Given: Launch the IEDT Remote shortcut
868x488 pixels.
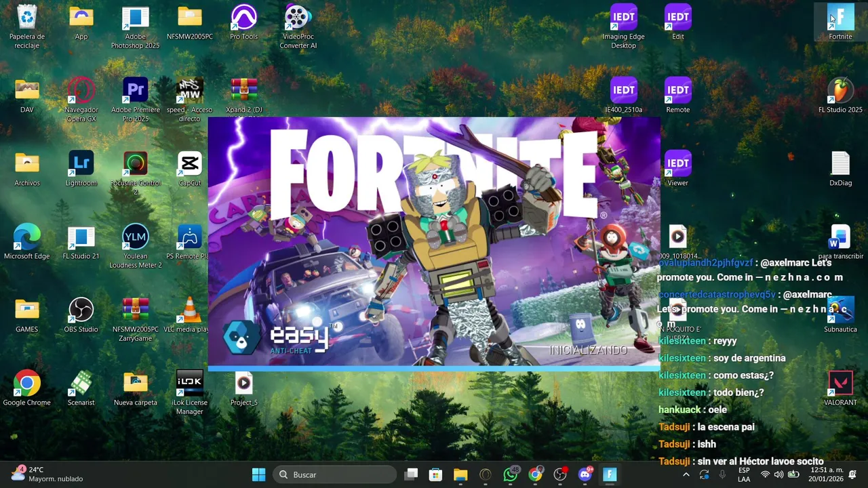Looking at the screenshot, I should click(678, 96).
